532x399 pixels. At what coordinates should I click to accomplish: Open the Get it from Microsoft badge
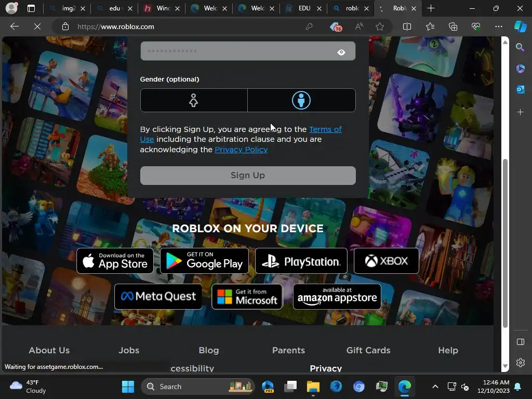click(x=247, y=297)
